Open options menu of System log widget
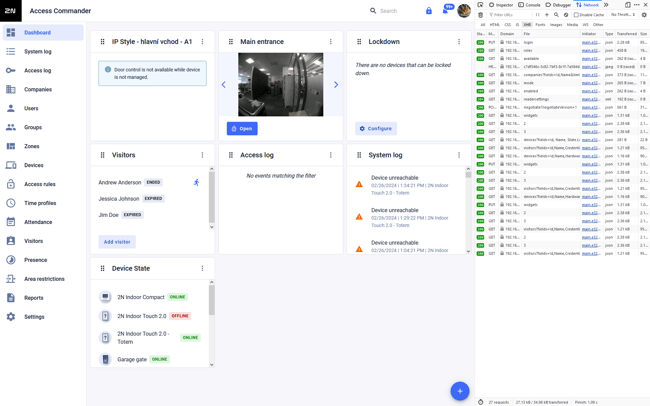 (x=459, y=155)
